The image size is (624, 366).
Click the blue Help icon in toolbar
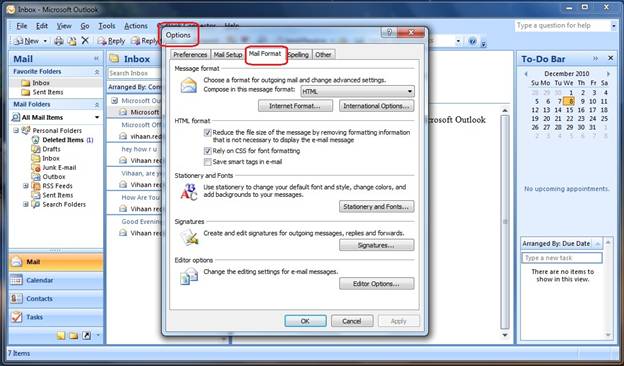coord(472,41)
